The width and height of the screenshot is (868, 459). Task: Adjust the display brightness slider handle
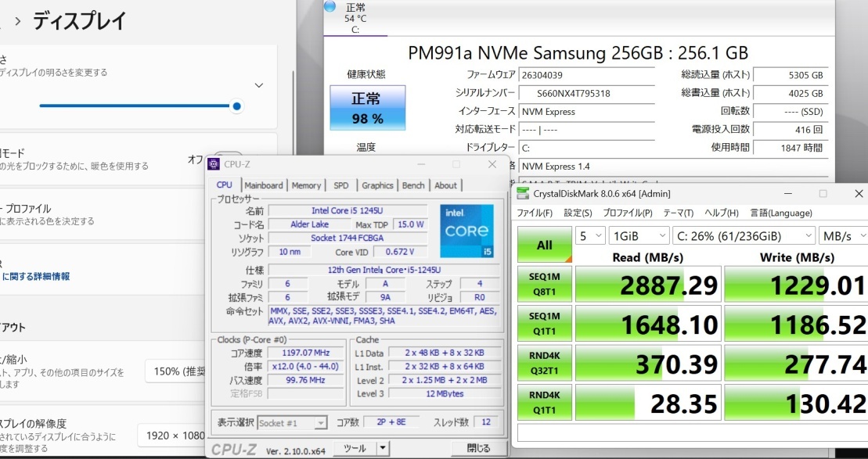pos(237,106)
